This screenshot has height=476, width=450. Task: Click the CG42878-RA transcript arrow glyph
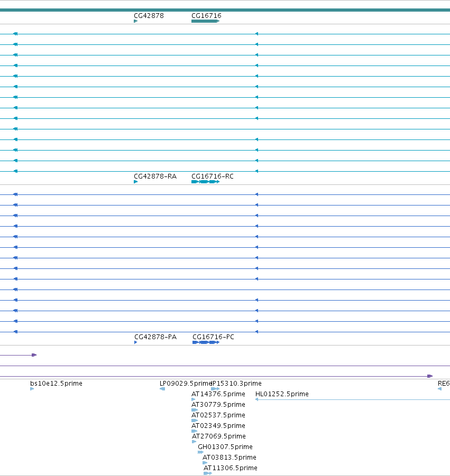pos(136,182)
